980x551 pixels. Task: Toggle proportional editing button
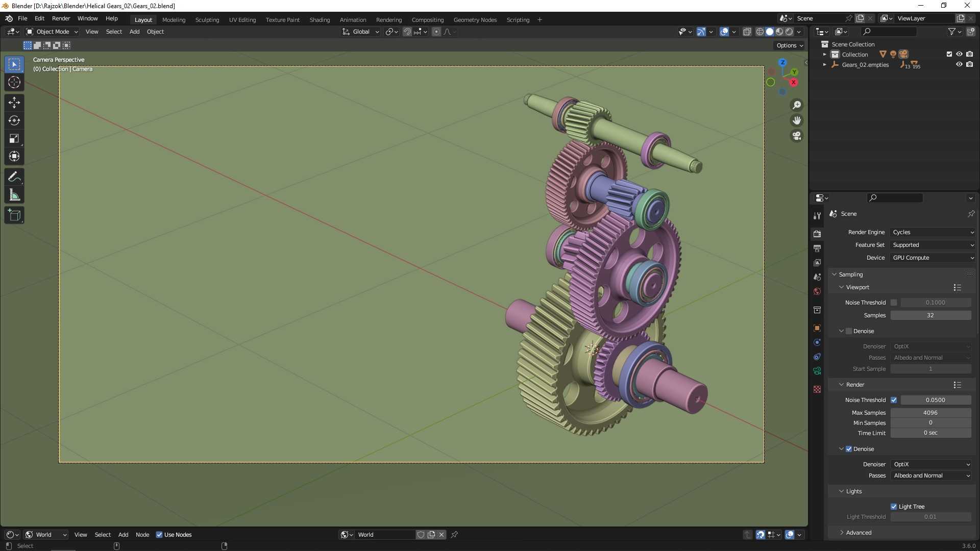[x=436, y=32]
